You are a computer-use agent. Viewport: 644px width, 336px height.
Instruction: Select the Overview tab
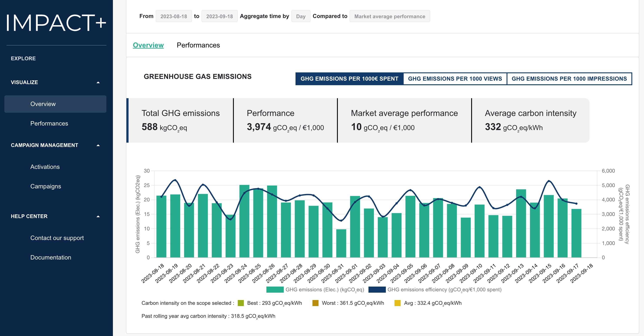click(148, 45)
